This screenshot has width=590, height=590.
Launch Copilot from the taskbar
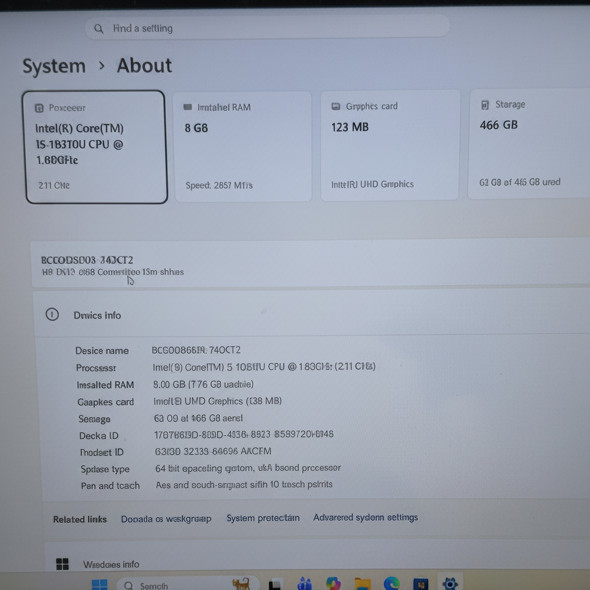pos(333,584)
